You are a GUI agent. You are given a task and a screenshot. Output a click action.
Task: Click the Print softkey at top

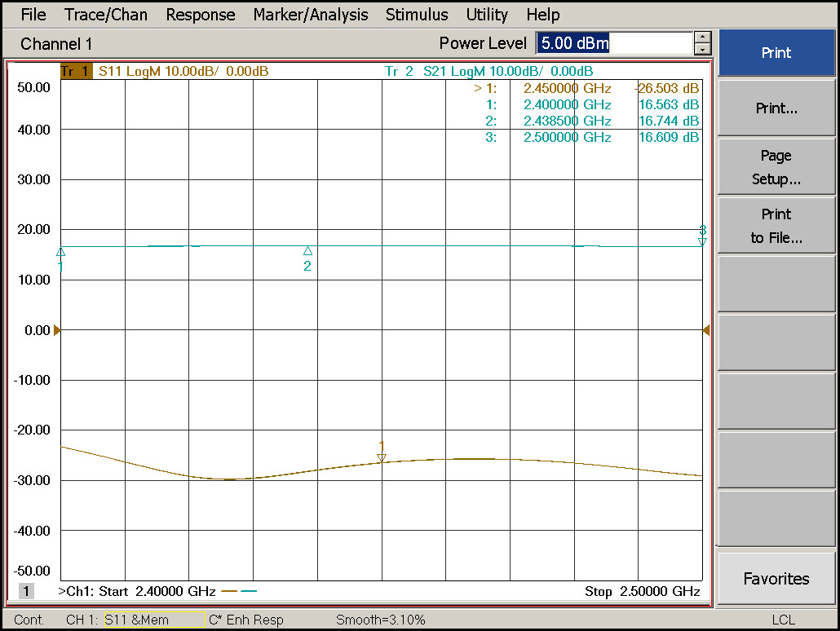click(776, 52)
